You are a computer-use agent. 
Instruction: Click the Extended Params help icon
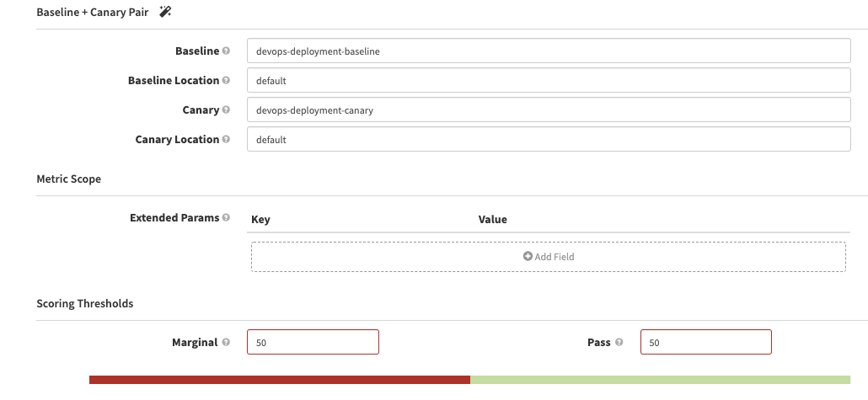click(x=226, y=218)
